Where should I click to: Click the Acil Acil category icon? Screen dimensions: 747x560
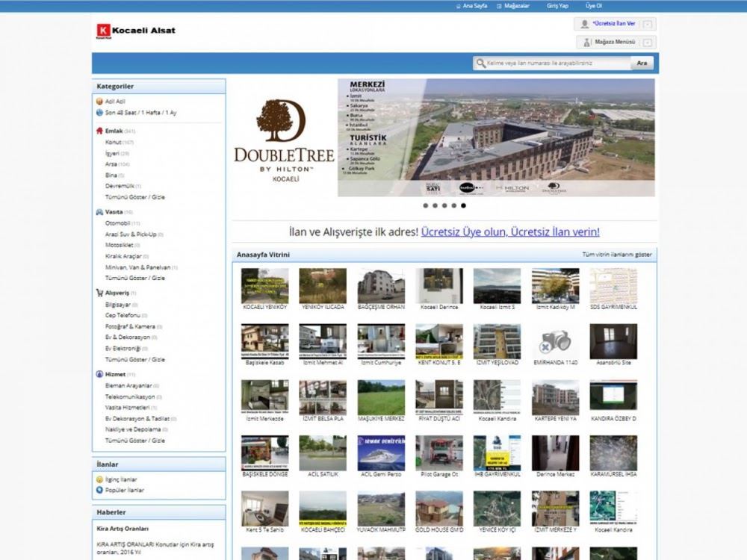pos(99,102)
